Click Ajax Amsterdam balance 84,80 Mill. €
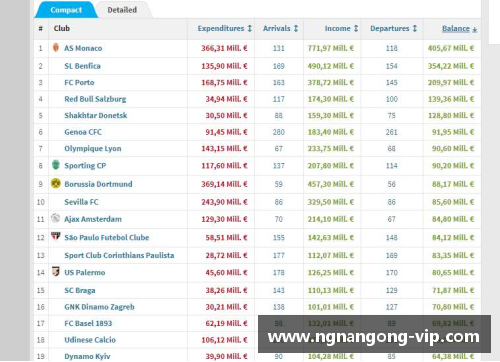This screenshot has height=362, width=500. (x=453, y=219)
